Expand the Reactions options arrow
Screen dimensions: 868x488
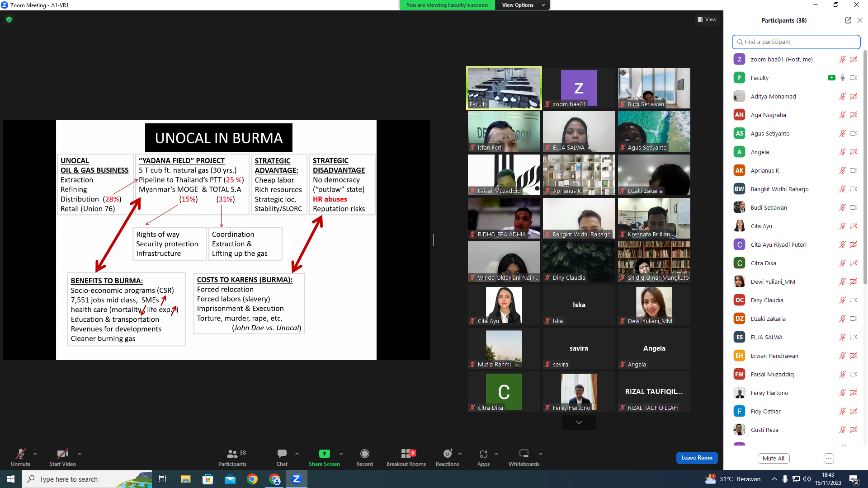[460, 453]
